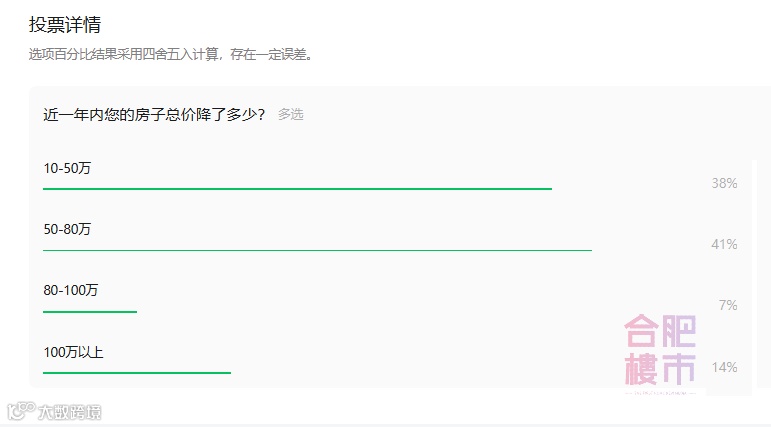Click the 41% result value
This screenshot has width=771, height=427.
coord(724,245)
